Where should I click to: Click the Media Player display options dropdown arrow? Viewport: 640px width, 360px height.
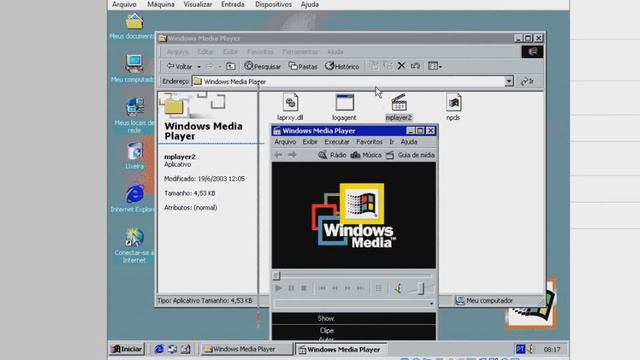pyautogui.click(x=431, y=303)
